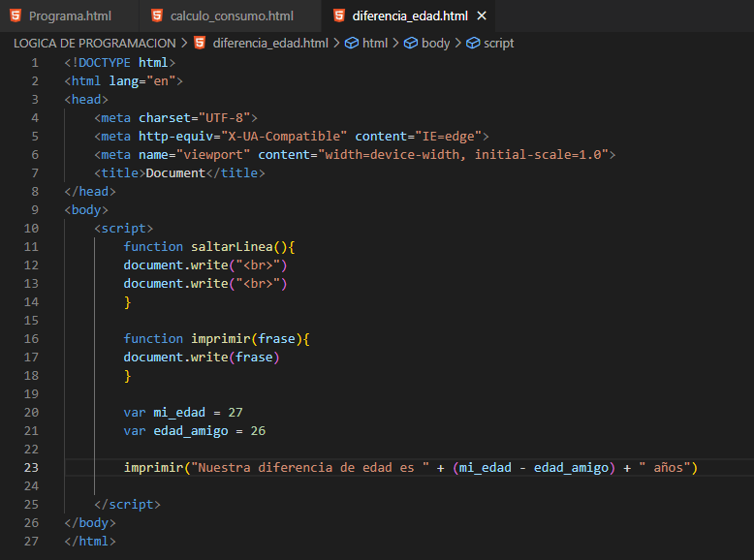Click "width=device-width, initial-scale=1.0" string
Screen dimensions: 754x560
(463, 155)
